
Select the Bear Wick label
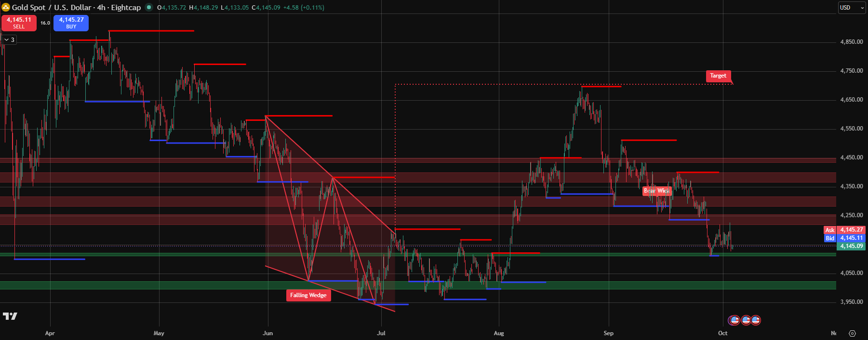(657, 191)
